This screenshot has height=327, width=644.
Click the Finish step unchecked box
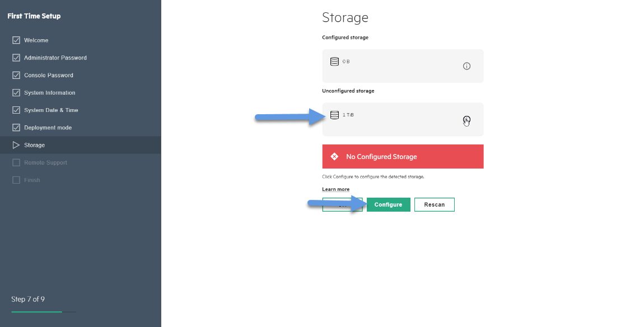tap(16, 180)
